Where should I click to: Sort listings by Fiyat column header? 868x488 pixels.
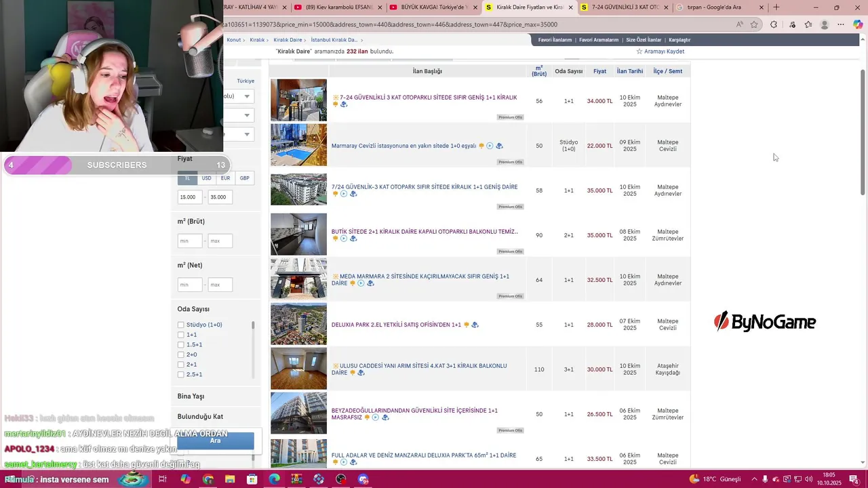599,71
